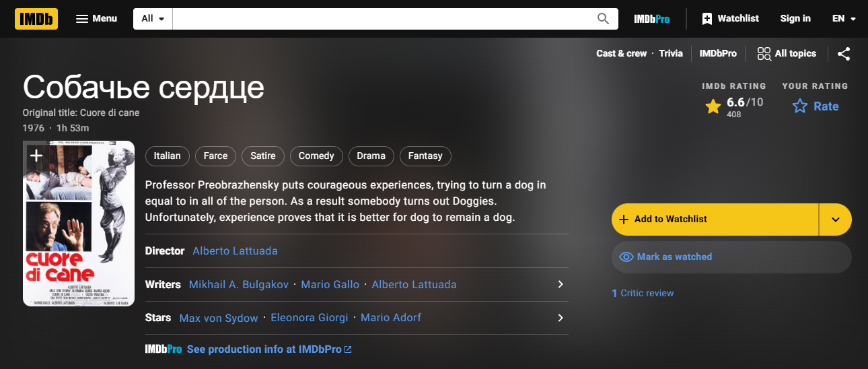Click the Sign in button

pos(795,19)
